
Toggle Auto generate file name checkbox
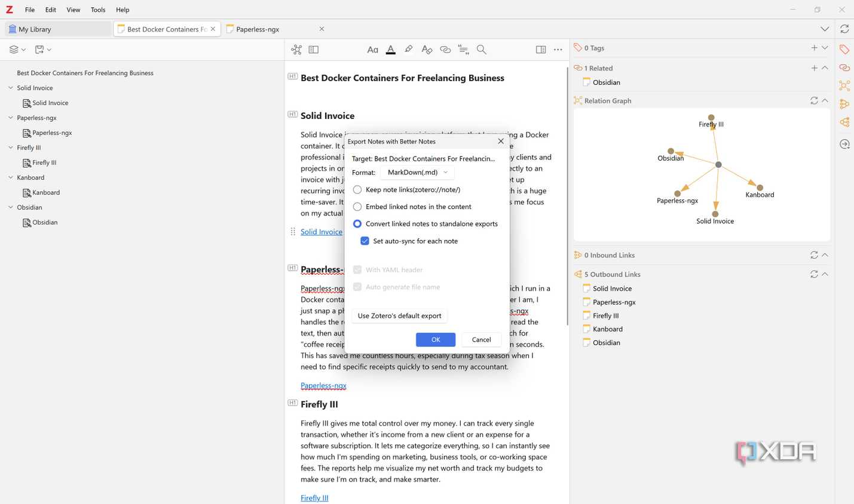pos(357,287)
